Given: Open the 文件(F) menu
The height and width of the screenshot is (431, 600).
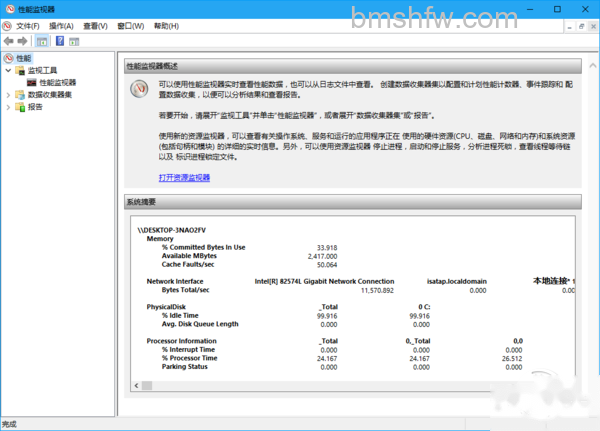Looking at the screenshot, I should click(x=28, y=26).
